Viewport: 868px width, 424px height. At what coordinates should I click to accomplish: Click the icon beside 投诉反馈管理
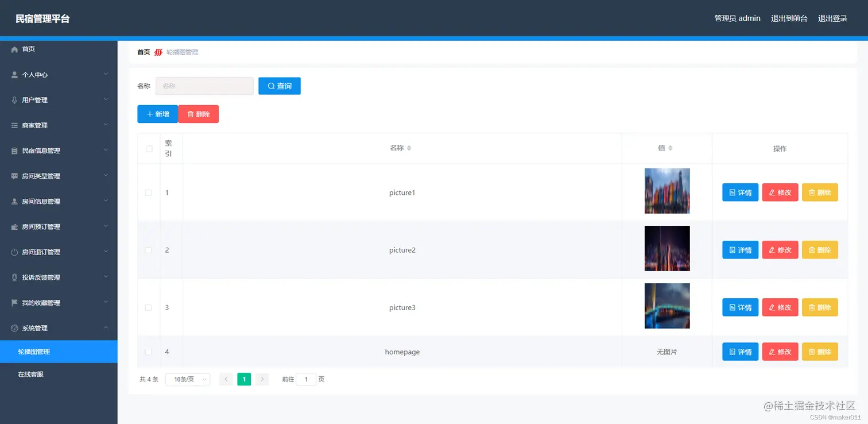[14, 277]
